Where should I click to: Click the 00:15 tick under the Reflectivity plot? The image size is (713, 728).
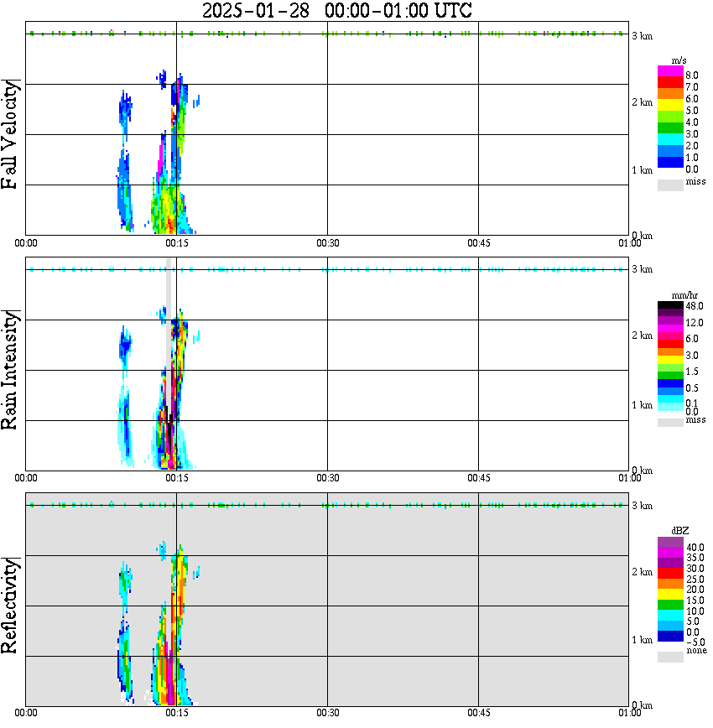coord(176,712)
